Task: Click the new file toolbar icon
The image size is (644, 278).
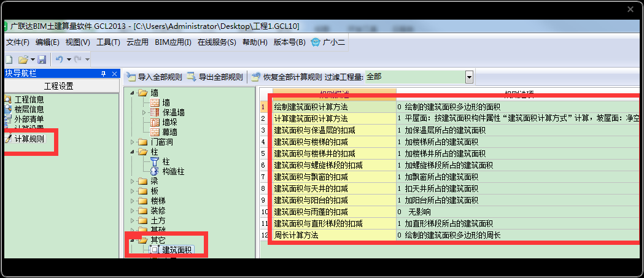Action: pos(9,60)
